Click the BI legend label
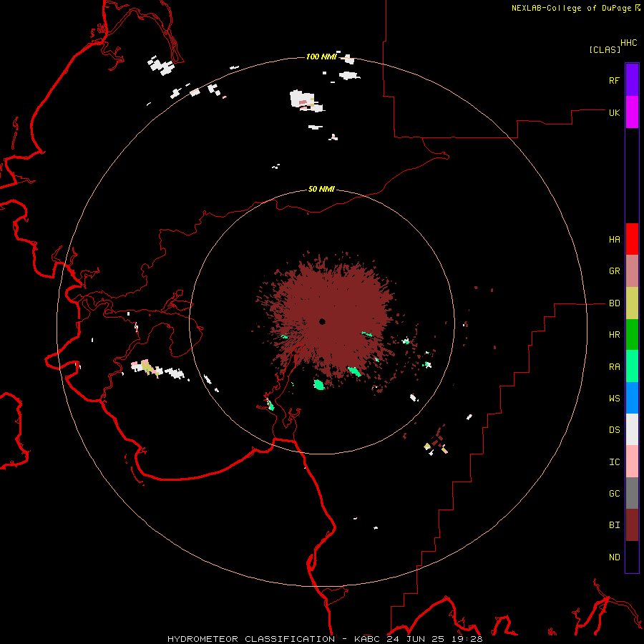The width and height of the screenshot is (644, 644). (614, 525)
